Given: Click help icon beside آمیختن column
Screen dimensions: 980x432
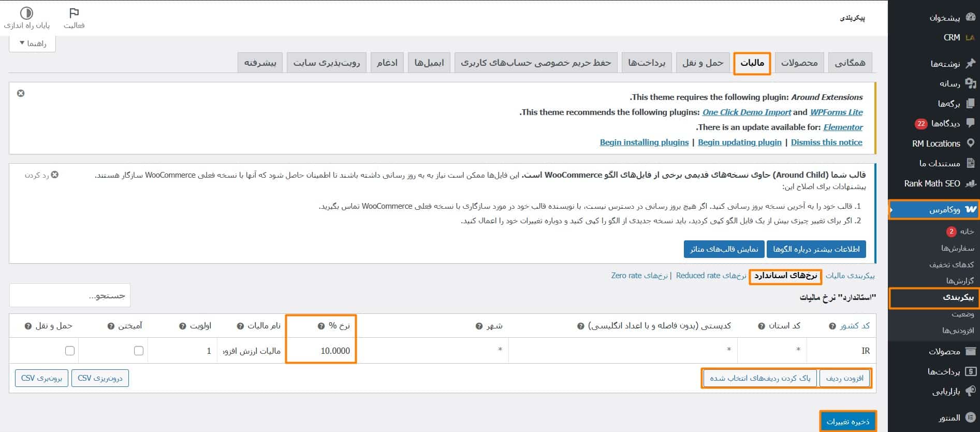Looking at the screenshot, I should (110, 326).
